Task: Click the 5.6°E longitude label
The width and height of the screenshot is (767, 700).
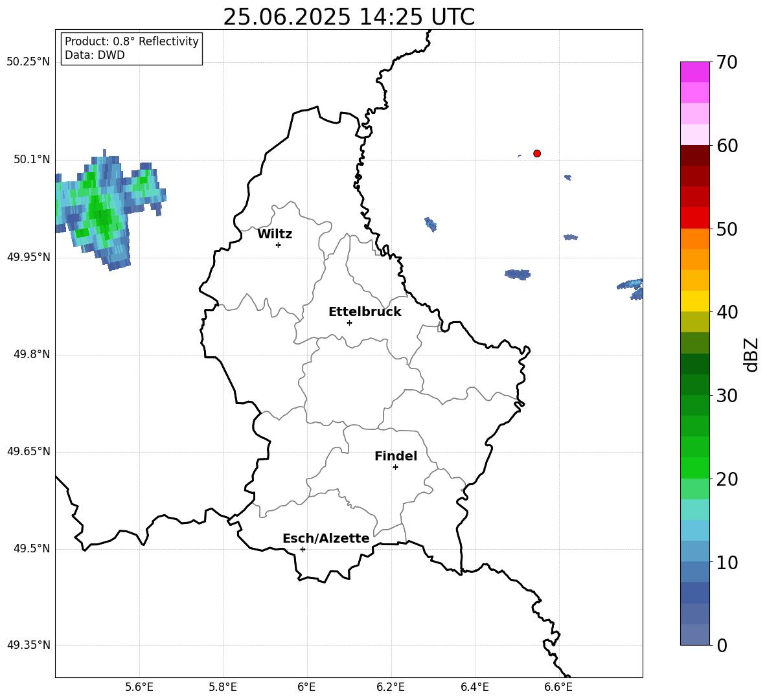Action: coord(139,687)
